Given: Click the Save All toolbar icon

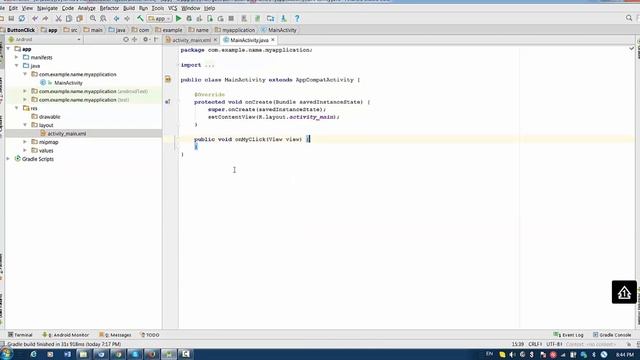Looking at the screenshot, I should [11, 18].
